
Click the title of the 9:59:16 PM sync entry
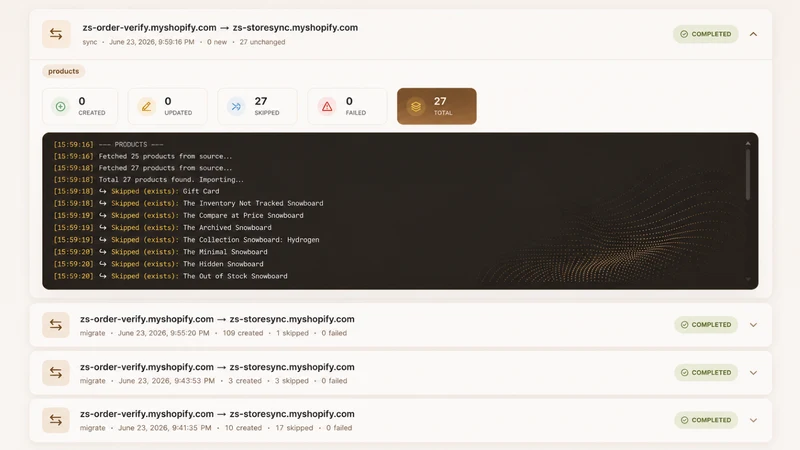pyautogui.click(x=220, y=28)
